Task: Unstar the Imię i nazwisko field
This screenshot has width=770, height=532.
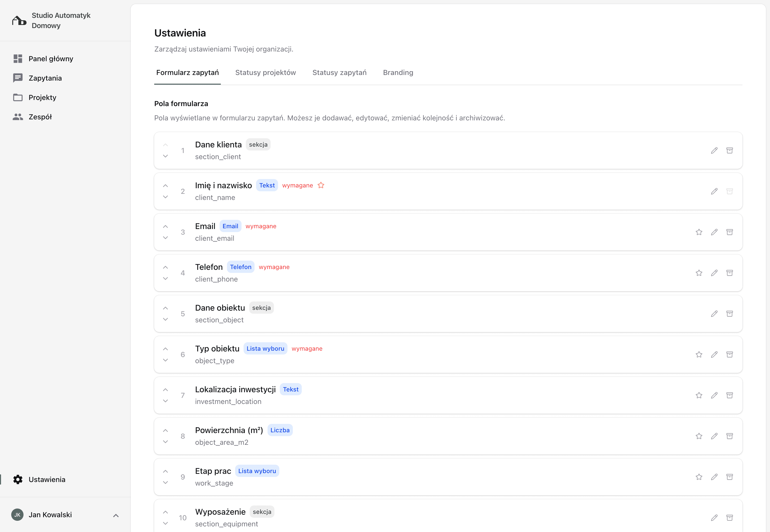Action: click(321, 185)
